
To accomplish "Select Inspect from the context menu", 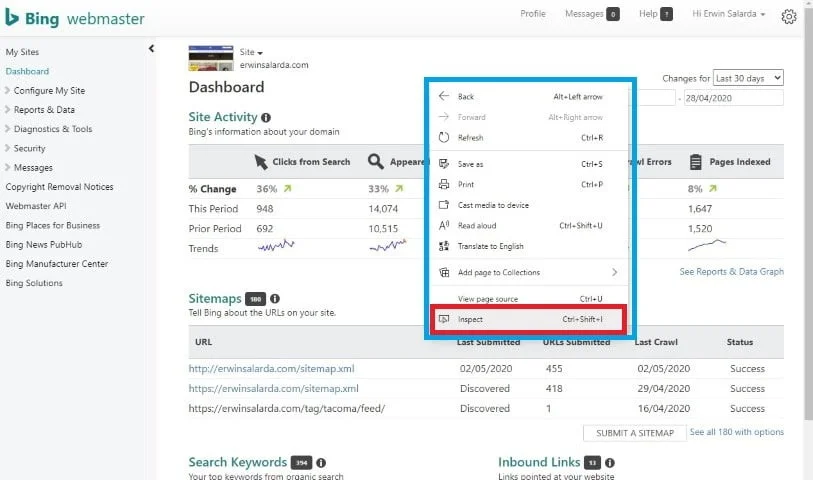I will tap(527, 320).
